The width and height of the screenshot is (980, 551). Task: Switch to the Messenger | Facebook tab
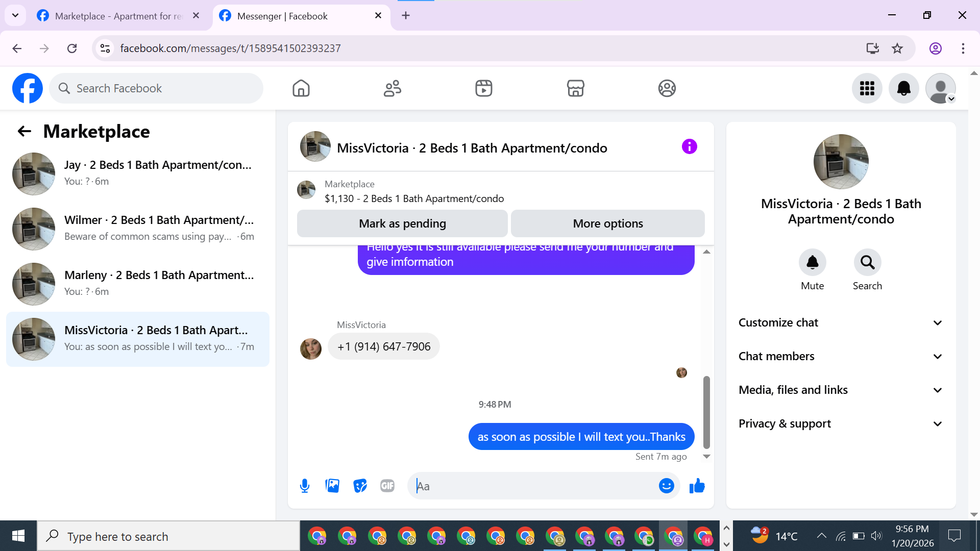click(x=301, y=16)
